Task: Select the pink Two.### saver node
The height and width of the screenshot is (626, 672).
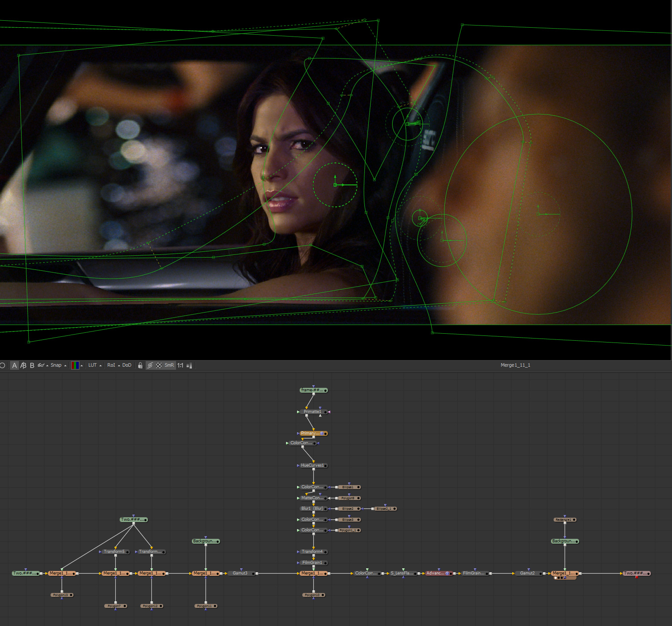Action: [636, 573]
